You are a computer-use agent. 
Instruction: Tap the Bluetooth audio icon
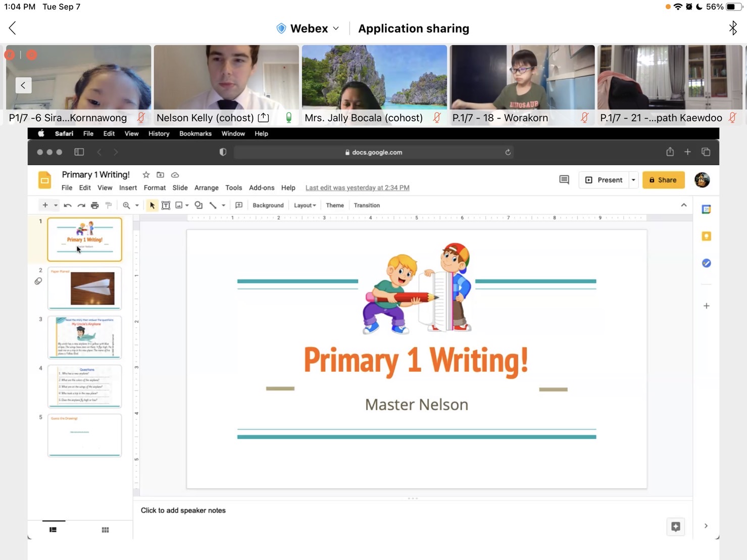pyautogui.click(x=733, y=28)
